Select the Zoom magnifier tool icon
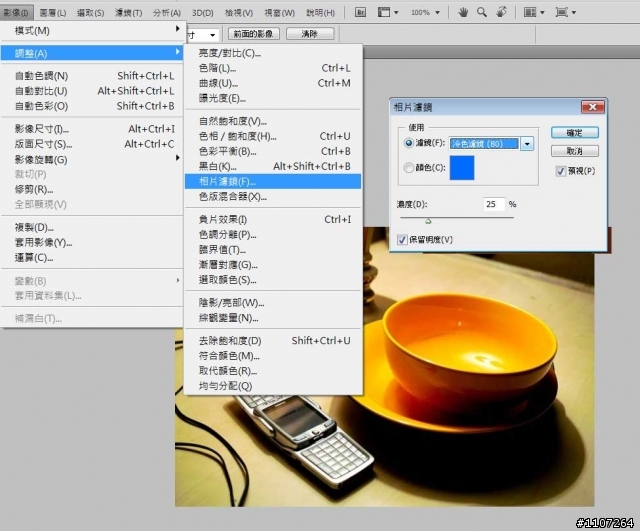The image size is (640, 531). (x=482, y=13)
